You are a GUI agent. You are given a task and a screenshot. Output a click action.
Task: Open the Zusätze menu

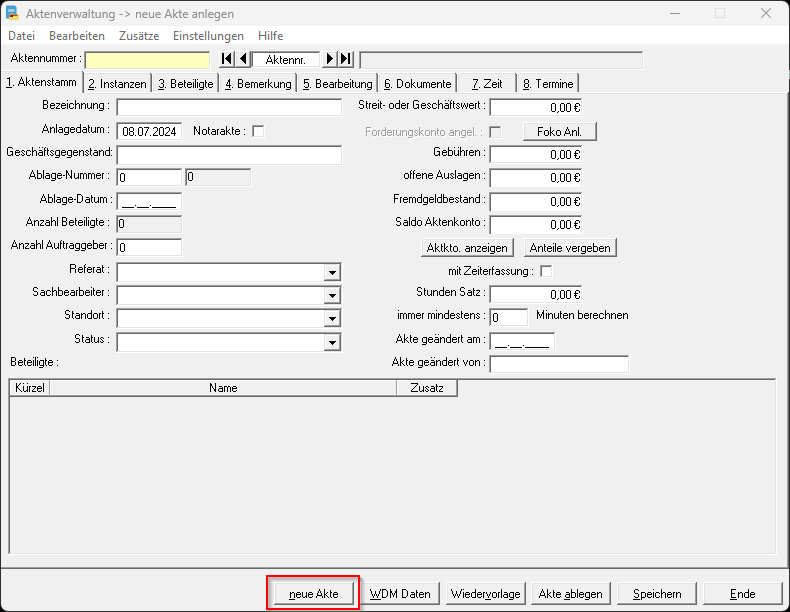pos(139,36)
